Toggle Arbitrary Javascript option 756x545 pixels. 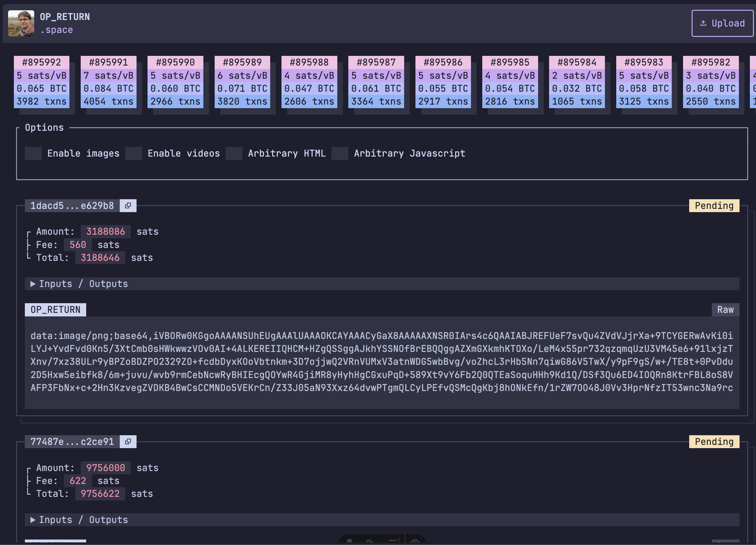point(340,154)
